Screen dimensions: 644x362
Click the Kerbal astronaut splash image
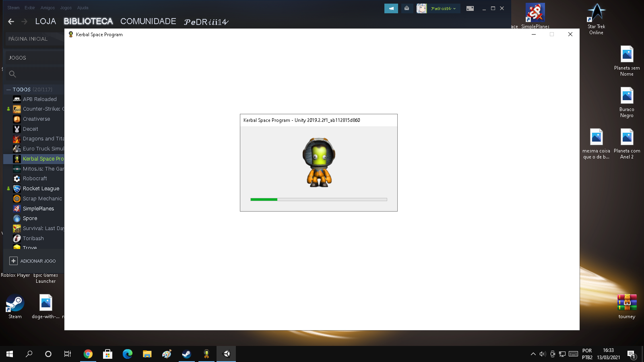coord(319,162)
